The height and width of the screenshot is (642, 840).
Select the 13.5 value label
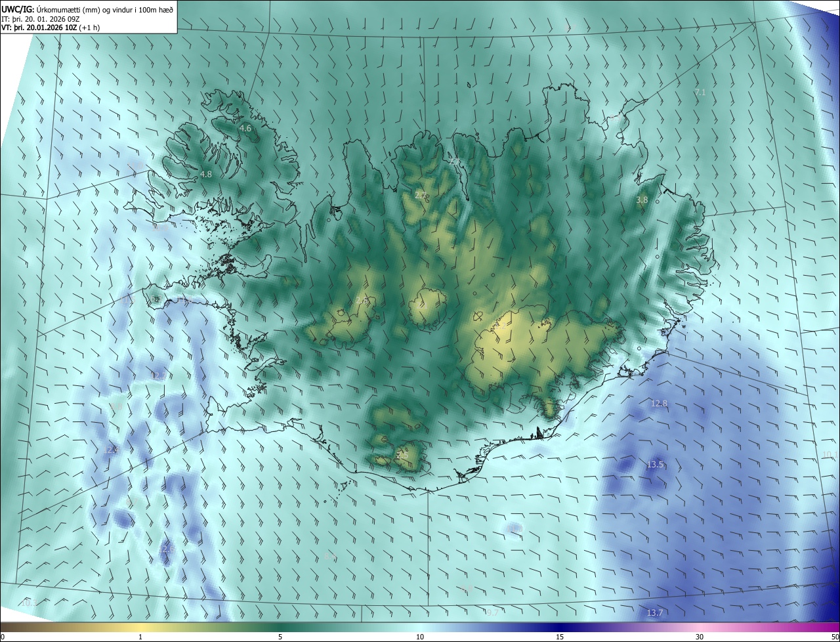[655, 465]
